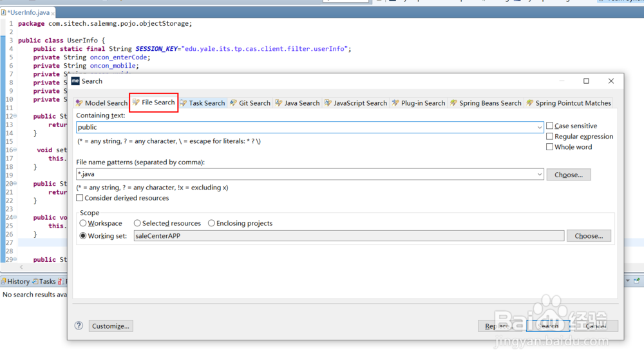Screen dimensions: 644x363
Task: Click the UserInfo class name in editor
Action: point(82,40)
